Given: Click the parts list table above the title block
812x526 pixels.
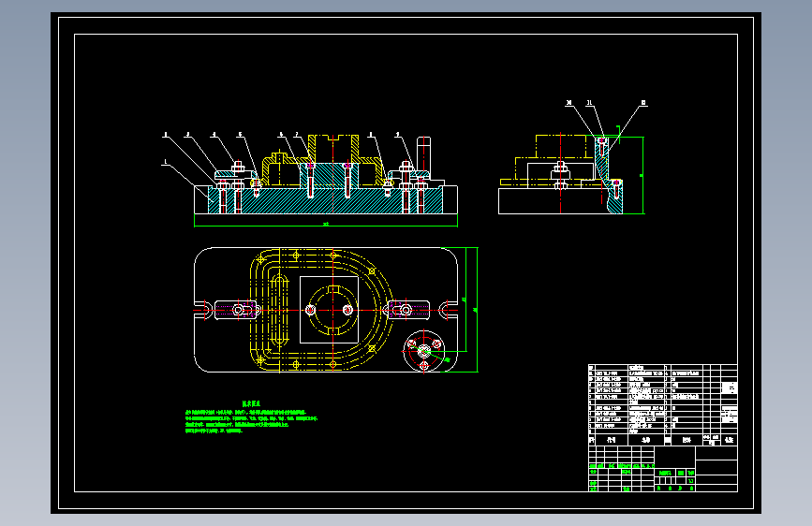Looking at the screenshot, I should tap(663, 405).
